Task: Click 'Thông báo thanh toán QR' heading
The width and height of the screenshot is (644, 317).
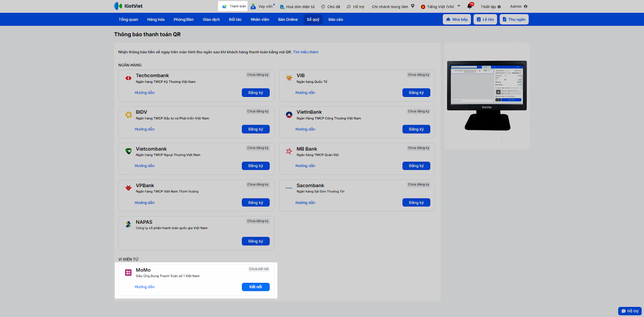Action: pos(147,34)
